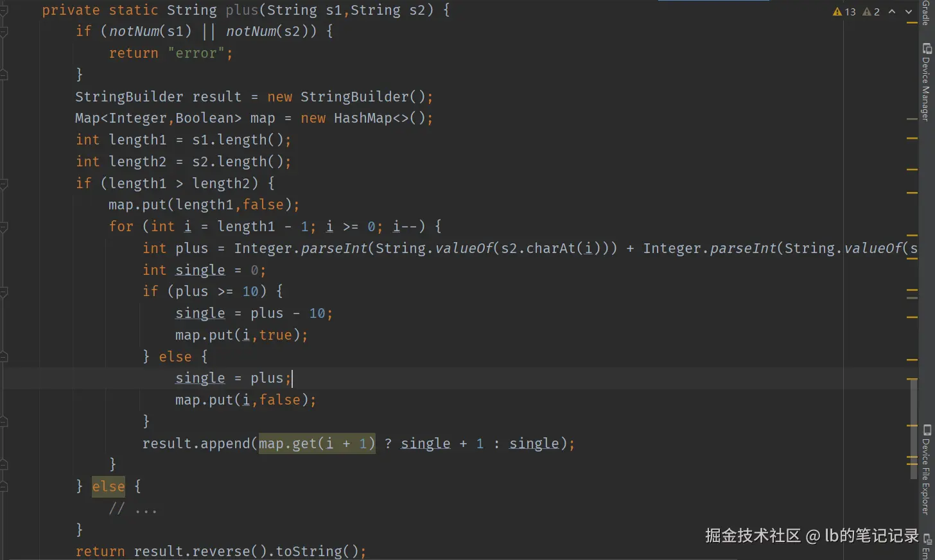Click 'single = plus - 10;' statement

click(x=254, y=313)
